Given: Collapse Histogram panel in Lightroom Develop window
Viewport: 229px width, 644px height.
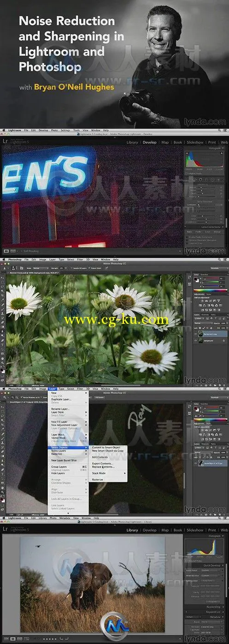Looking at the screenshot, I should (223, 148).
